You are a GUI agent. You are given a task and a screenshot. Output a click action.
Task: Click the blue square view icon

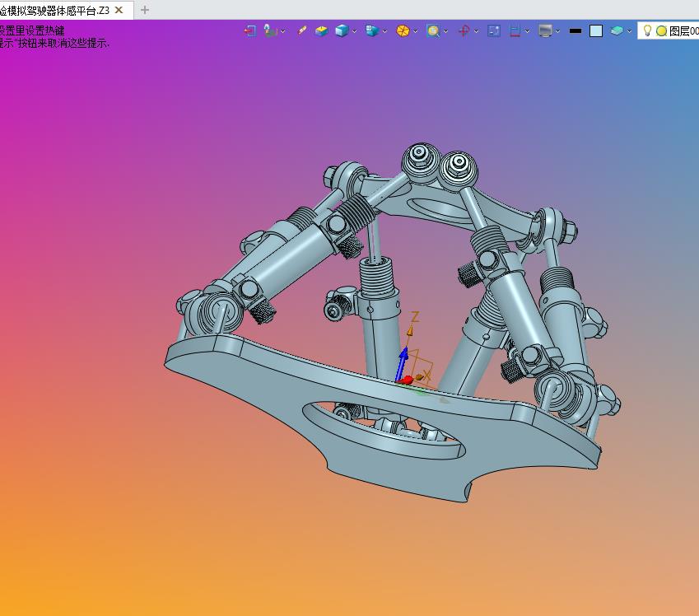pyautogui.click(x=494, y=30)
